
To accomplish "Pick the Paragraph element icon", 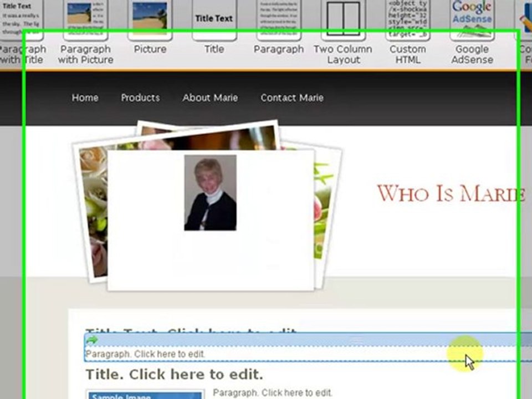I will (x=279, y=20).
